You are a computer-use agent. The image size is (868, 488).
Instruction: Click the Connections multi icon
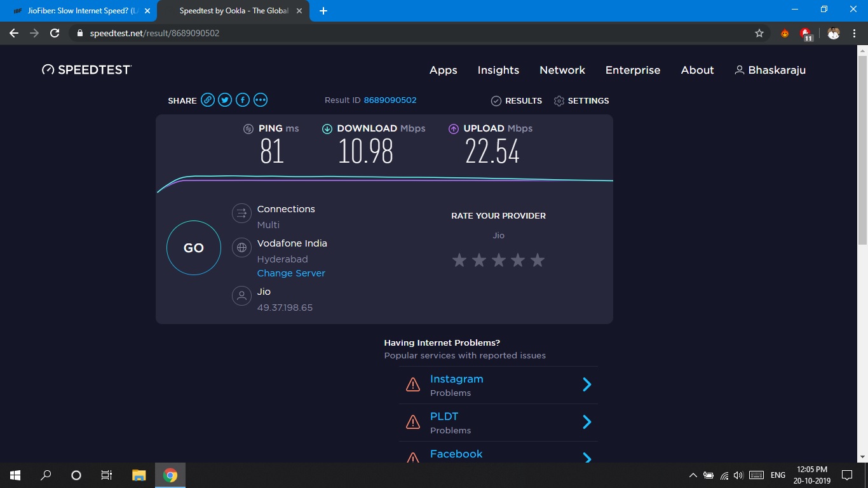(x=241, y=213)
